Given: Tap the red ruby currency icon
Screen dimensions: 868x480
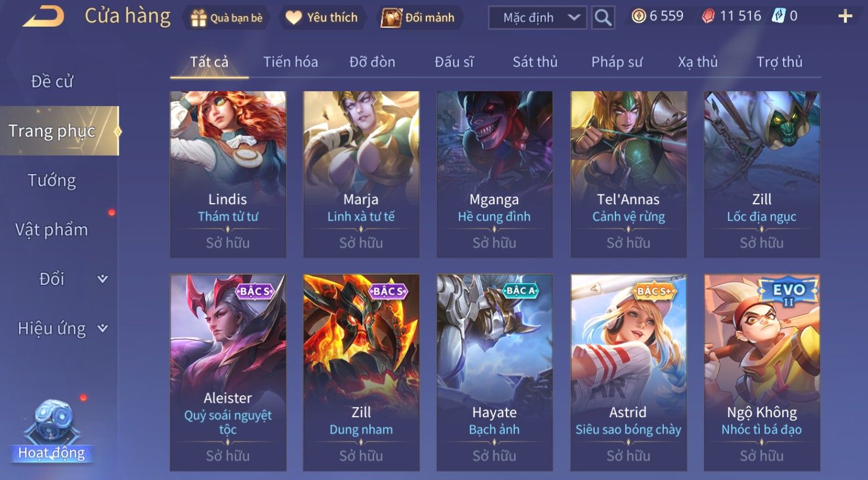Looking at the screenshot, I should [708, 16].
